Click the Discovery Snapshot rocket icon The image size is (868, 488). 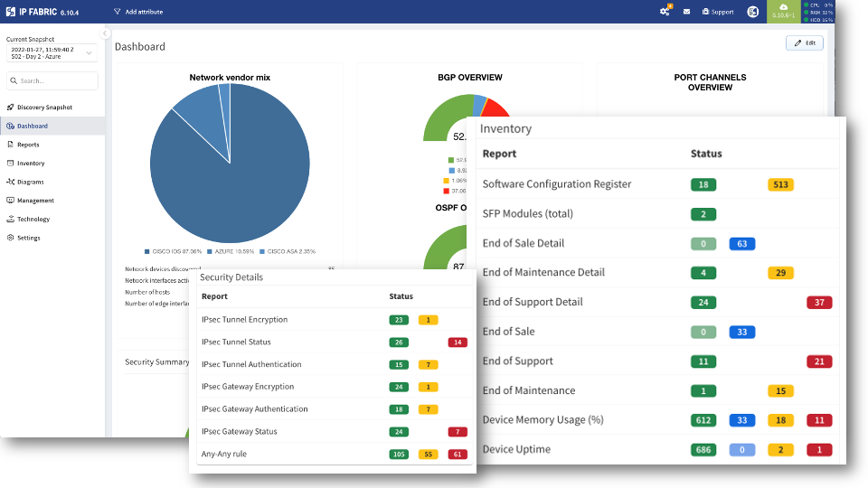[x=10, y=108]
